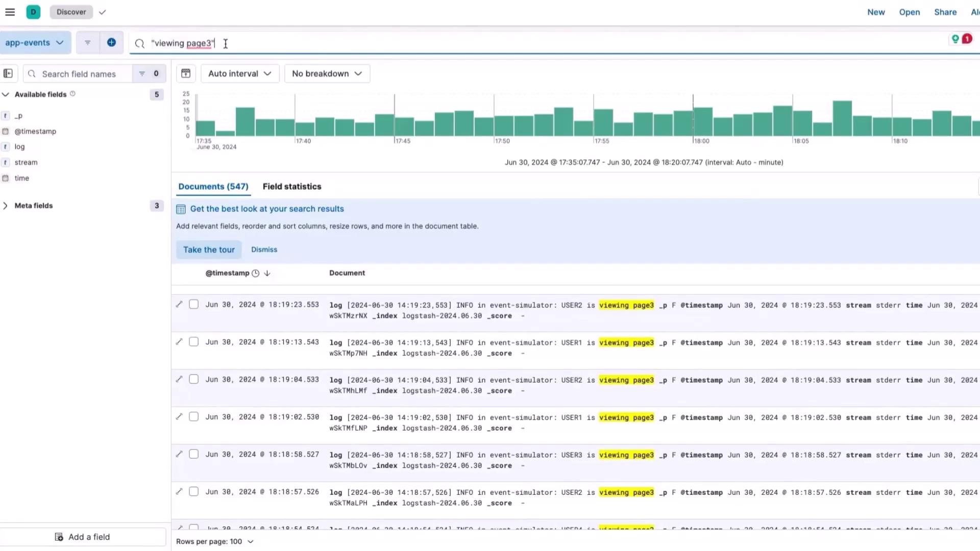Open the app-events data view dropdown

tap(35, 43)
